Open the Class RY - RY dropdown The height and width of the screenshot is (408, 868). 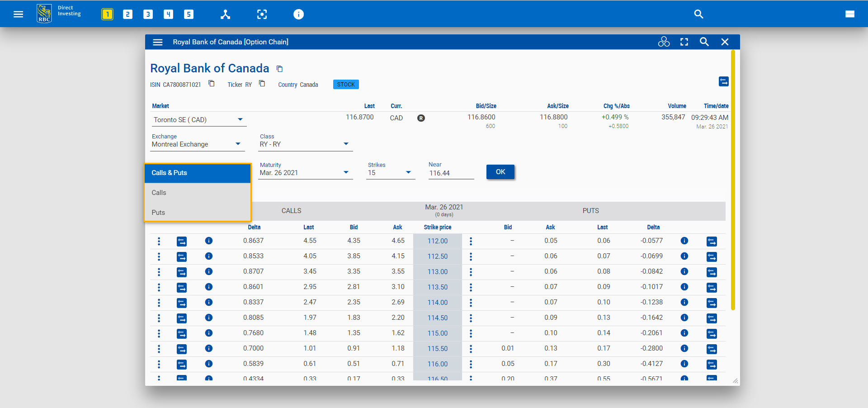click(305, 144)
